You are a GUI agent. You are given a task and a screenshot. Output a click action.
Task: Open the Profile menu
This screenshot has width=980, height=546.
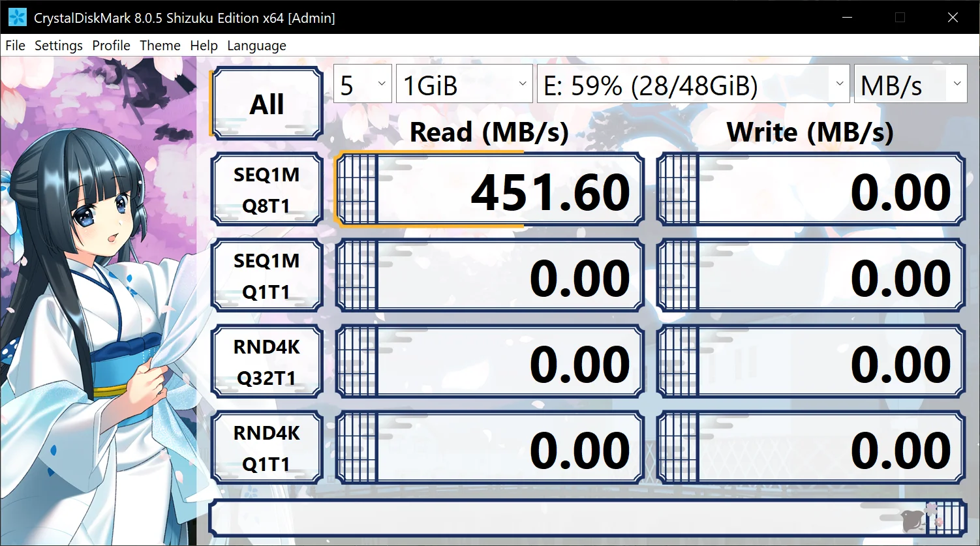(111, 46)
